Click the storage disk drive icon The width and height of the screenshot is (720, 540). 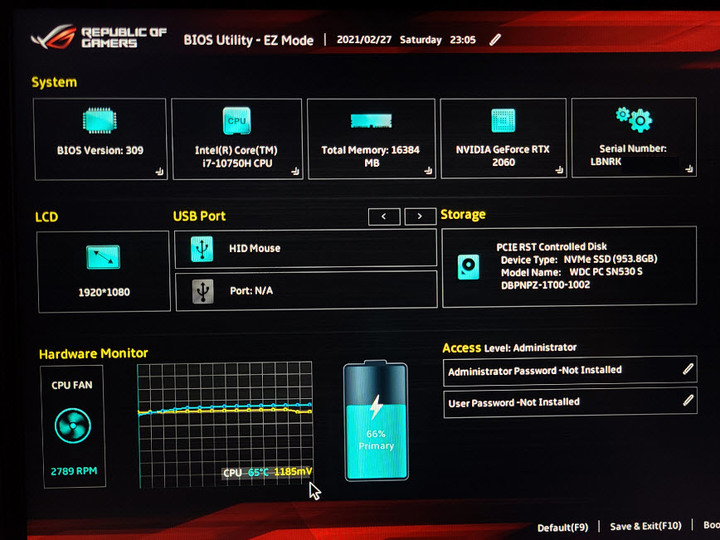(468, 267)
